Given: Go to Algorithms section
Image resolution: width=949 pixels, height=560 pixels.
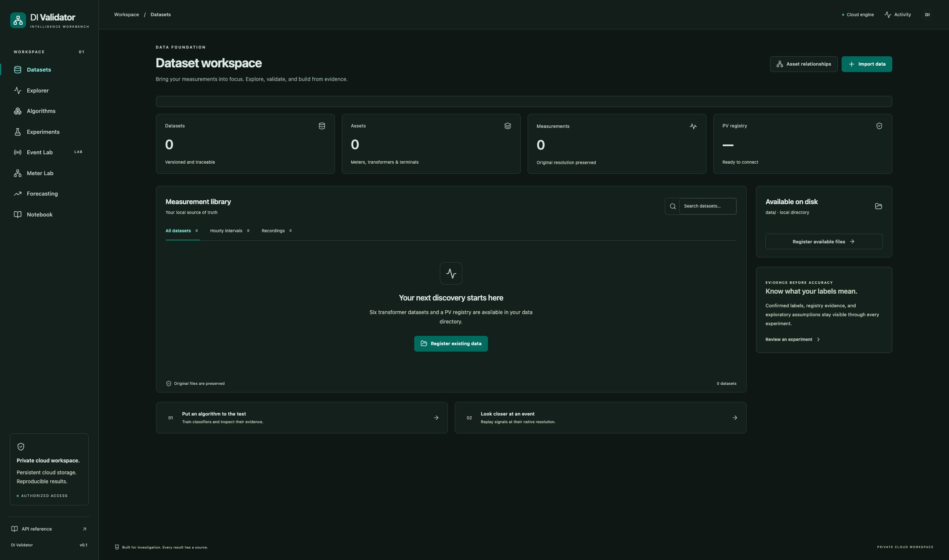Looking at the screenshot, I should click(49, 111).
